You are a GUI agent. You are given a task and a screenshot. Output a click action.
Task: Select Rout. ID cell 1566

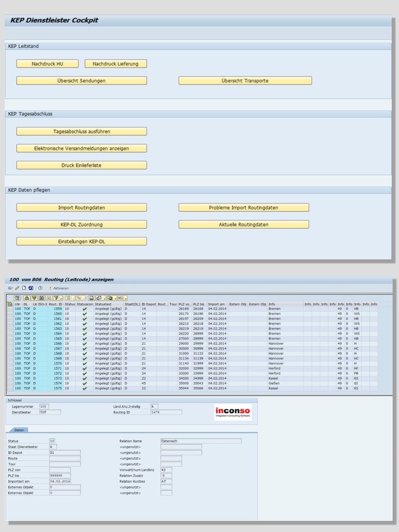56,343
